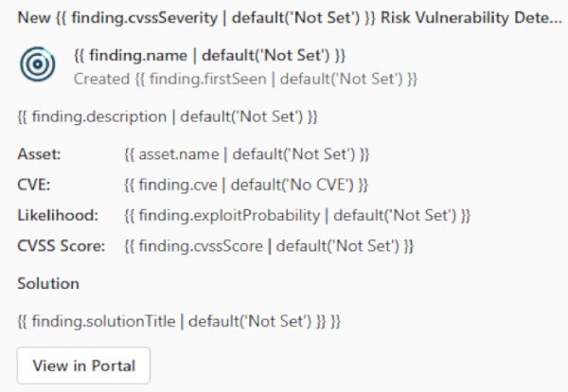Click the CVE field label
The width and height of the screenshot is (568, 392).
32,183
